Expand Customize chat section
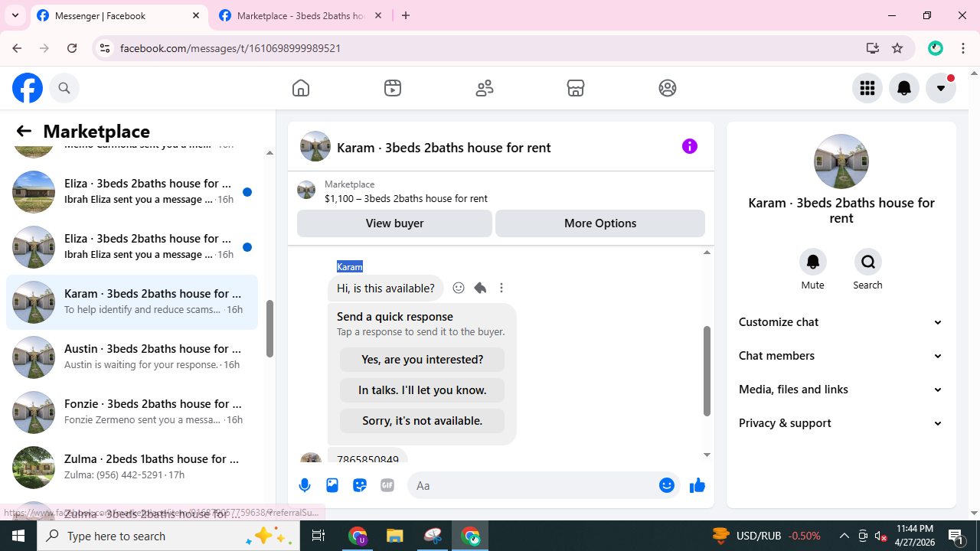The height and width of the screenshot is (551, 980). coord(841,322)
